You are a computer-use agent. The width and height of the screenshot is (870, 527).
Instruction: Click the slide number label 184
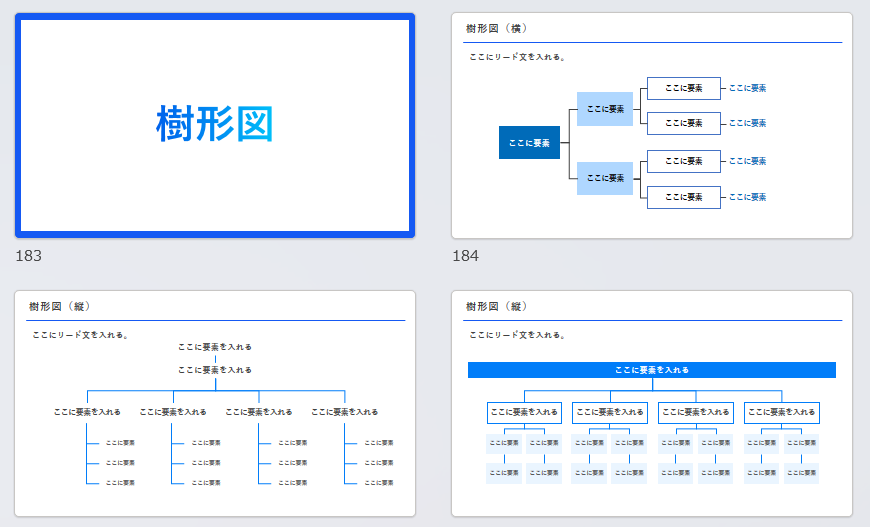466,256
